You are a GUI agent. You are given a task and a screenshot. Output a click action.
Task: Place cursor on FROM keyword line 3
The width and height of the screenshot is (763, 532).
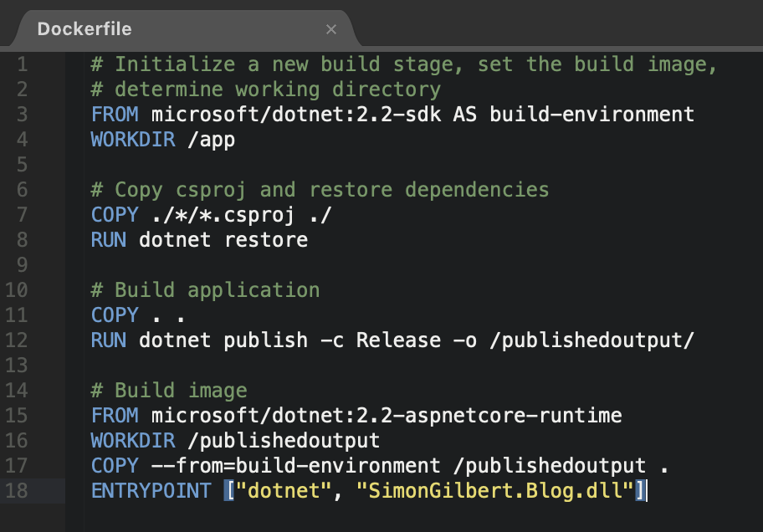pos(115,115)
